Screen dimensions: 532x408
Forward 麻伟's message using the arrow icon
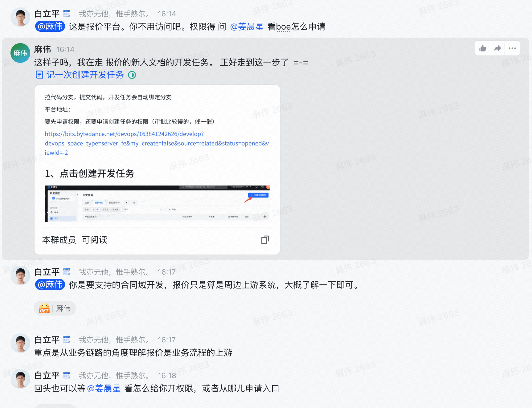click(497, 48)
